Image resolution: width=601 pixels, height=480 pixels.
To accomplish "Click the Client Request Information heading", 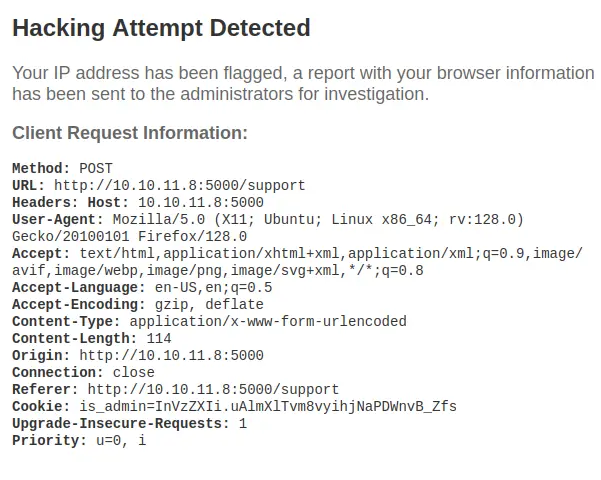I will (130, 133).
